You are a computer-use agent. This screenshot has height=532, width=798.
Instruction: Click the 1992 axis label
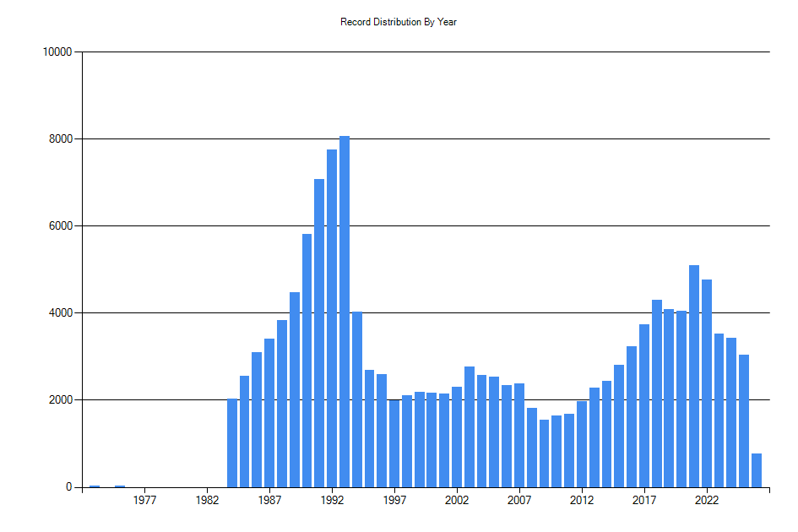[331, 500]
